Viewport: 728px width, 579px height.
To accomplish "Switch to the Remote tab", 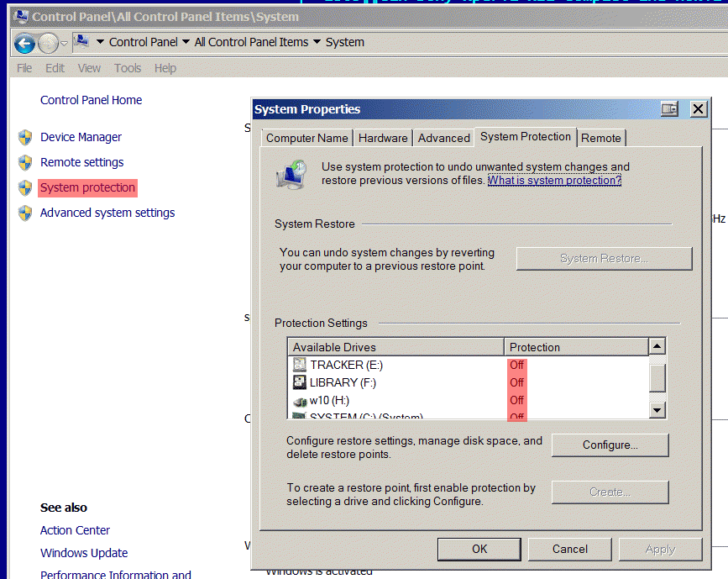I will pyautogui.click(x=600, y=138).
